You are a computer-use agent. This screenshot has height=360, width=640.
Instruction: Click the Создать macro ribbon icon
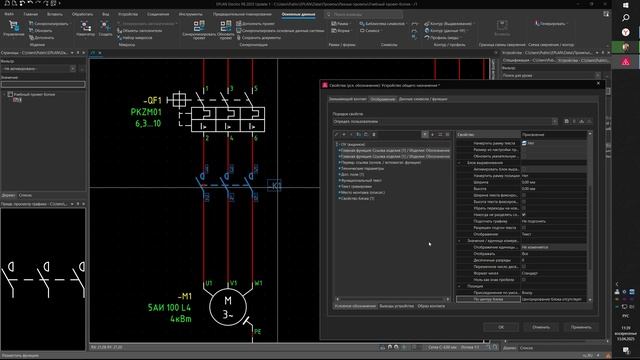click(105, 29)
